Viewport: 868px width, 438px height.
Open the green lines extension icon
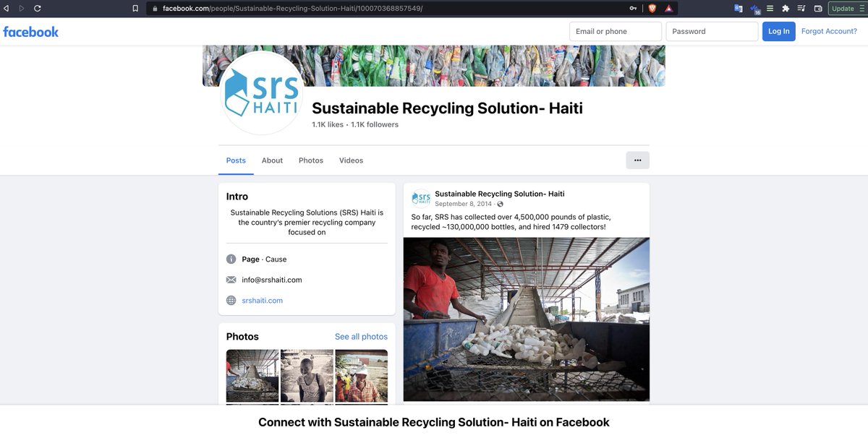point(770,8)
